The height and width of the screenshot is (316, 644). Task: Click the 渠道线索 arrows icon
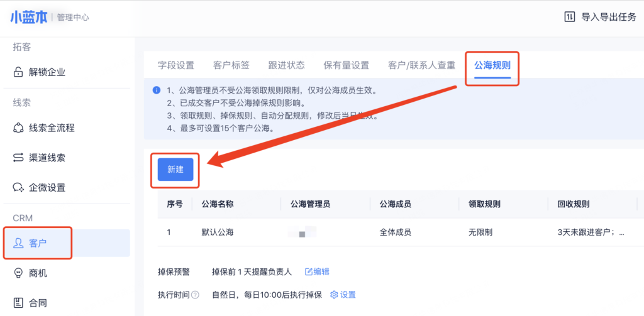click(18, 158)
